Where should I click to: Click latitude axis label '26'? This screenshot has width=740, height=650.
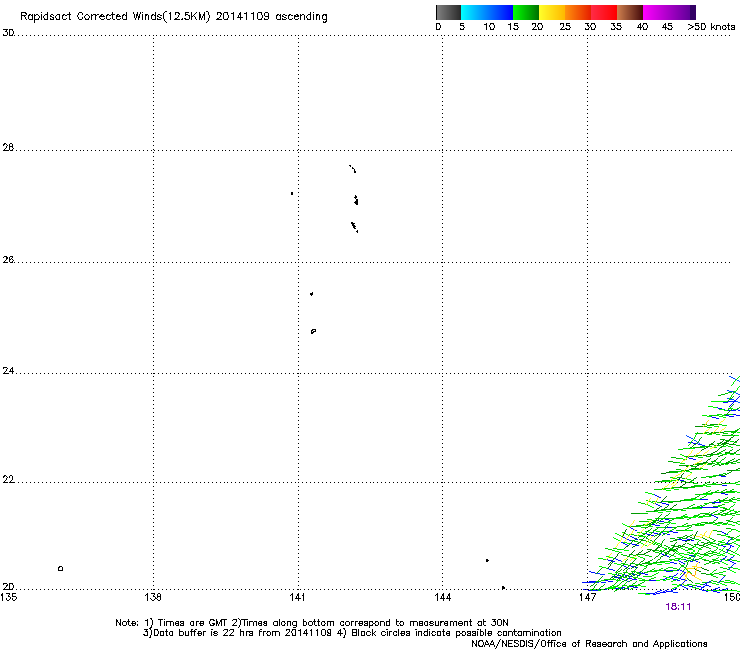[8, 259]
